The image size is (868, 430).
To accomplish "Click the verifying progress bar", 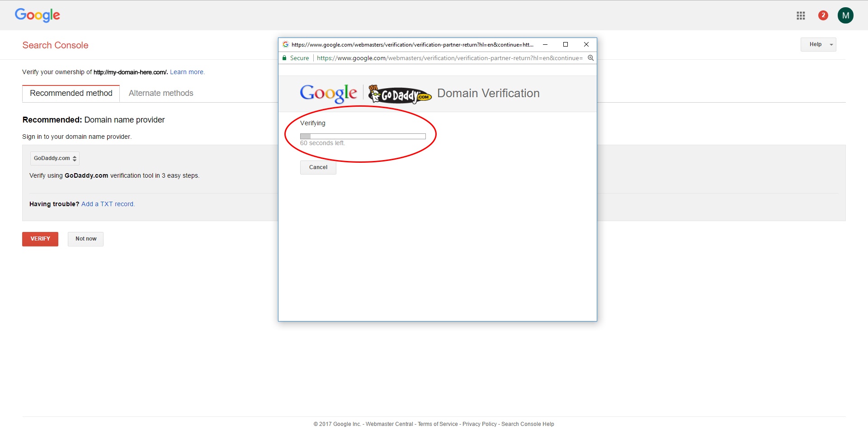I will tap(363, 136).
